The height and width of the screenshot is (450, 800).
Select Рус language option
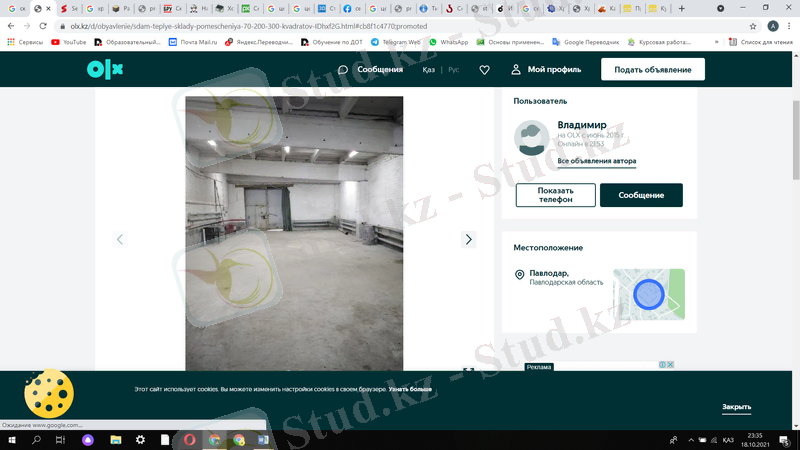tap(453, 70)
